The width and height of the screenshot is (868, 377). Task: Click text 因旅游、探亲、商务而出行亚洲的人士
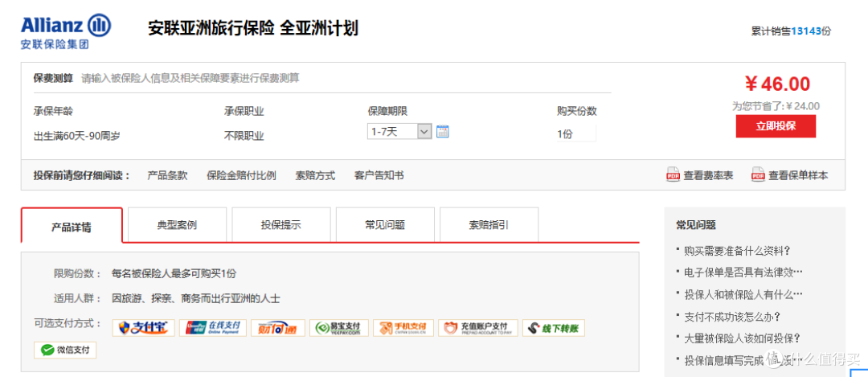click(196, 299)
